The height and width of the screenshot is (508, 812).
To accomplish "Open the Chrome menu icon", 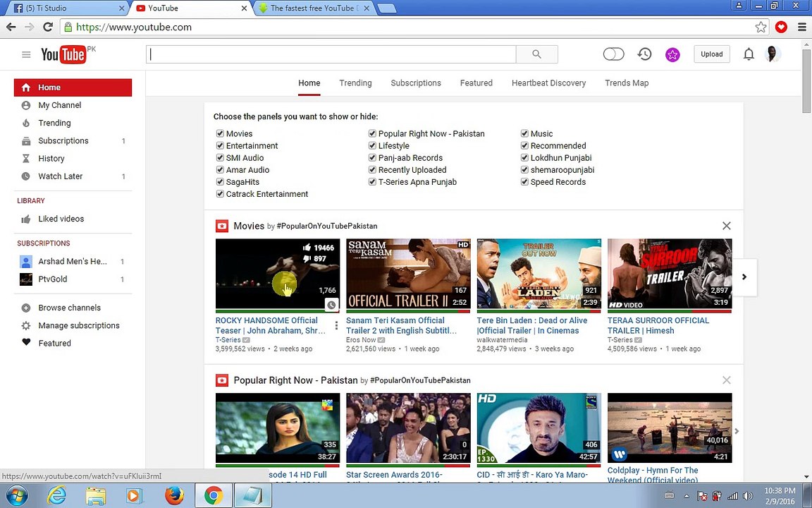I will pos(801,27).
